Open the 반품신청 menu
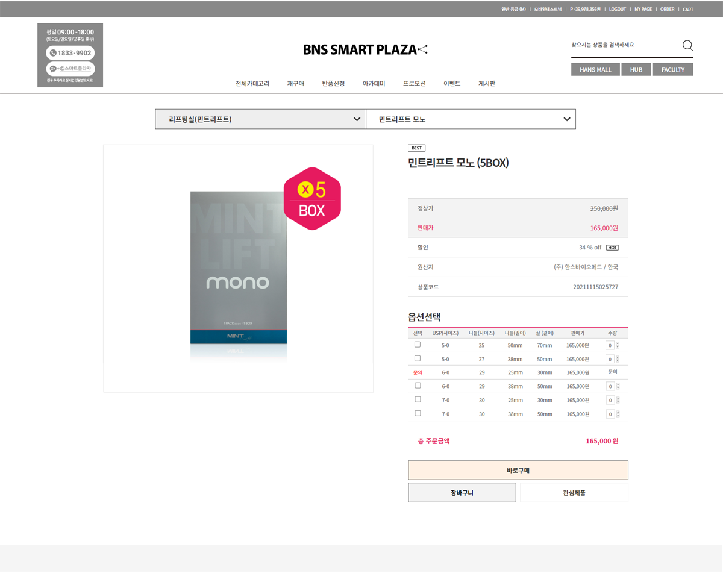 (x=333, y=84)
